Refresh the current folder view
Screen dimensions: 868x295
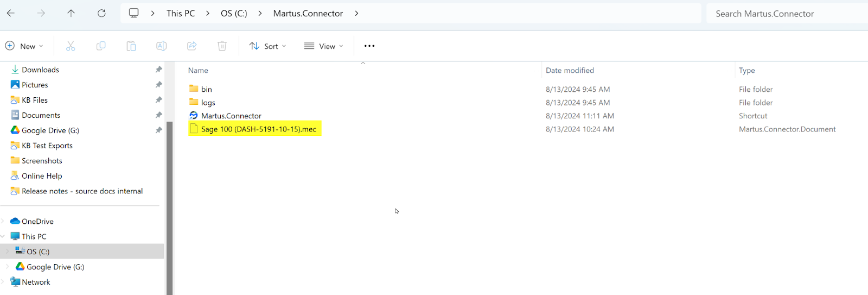pos(101,14)
